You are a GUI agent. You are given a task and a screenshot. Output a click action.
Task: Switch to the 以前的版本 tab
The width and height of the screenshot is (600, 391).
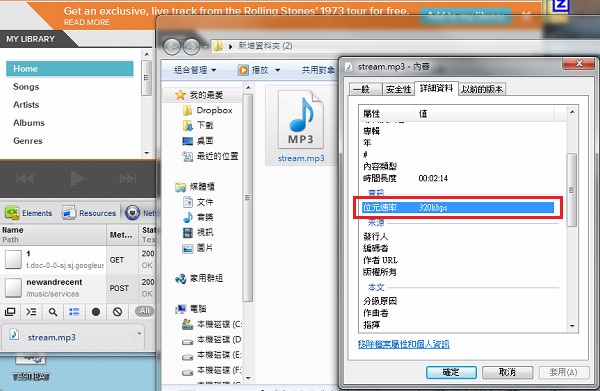coord(482,89)
